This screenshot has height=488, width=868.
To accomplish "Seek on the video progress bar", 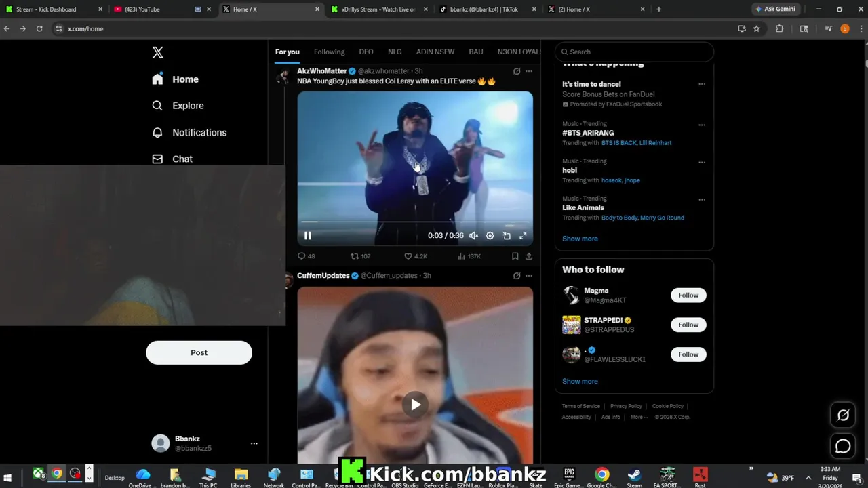I will click(x=415, y=222).
